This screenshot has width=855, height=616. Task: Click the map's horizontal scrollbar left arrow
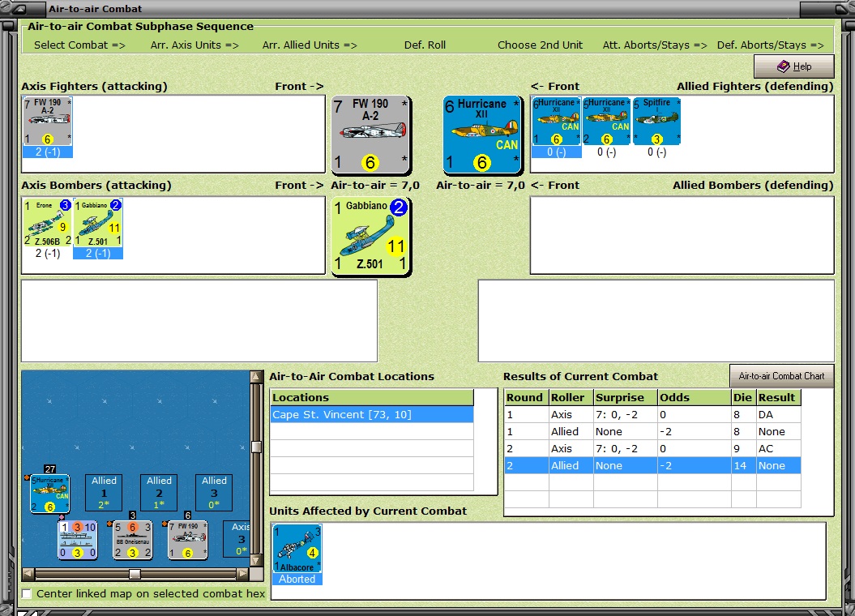click(x=28, y=574)
